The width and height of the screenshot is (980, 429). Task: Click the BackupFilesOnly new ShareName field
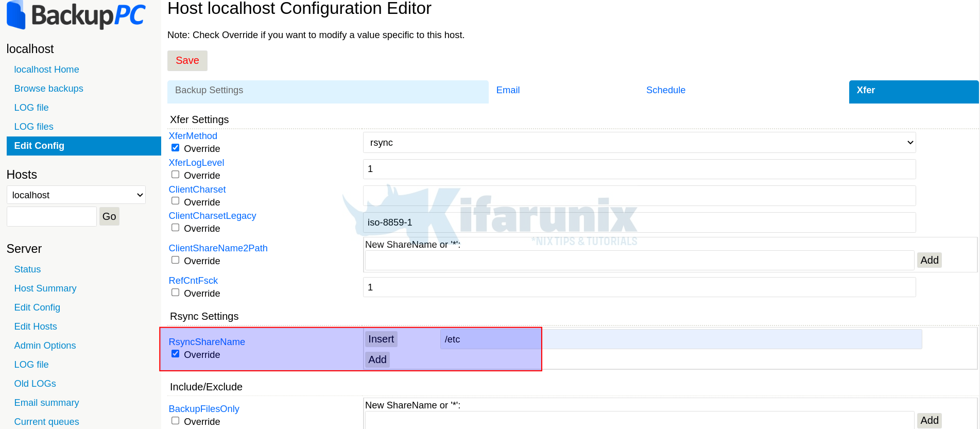click(640, 420)
